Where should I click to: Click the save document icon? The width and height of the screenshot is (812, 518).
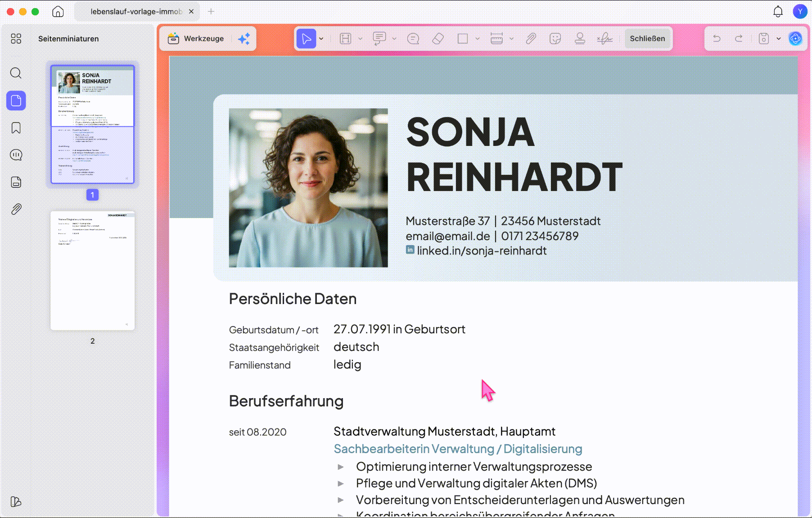[764, 39]
